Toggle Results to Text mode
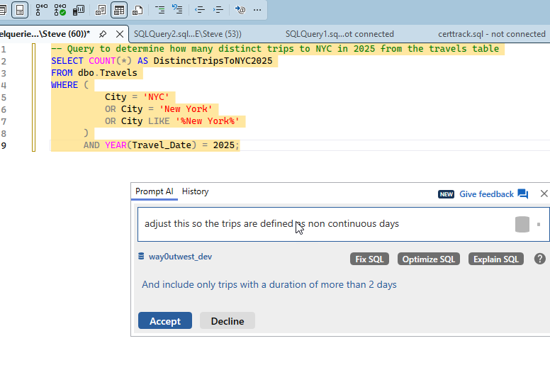 [101, 10]
